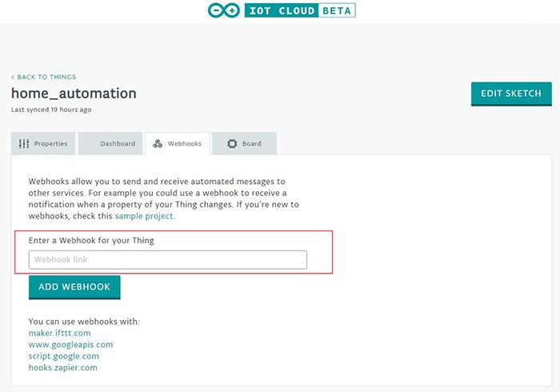Viewport: 560px width, 392px height.
Task: Click the Arduino infinity logo
Action: click(x=222, y=11)
